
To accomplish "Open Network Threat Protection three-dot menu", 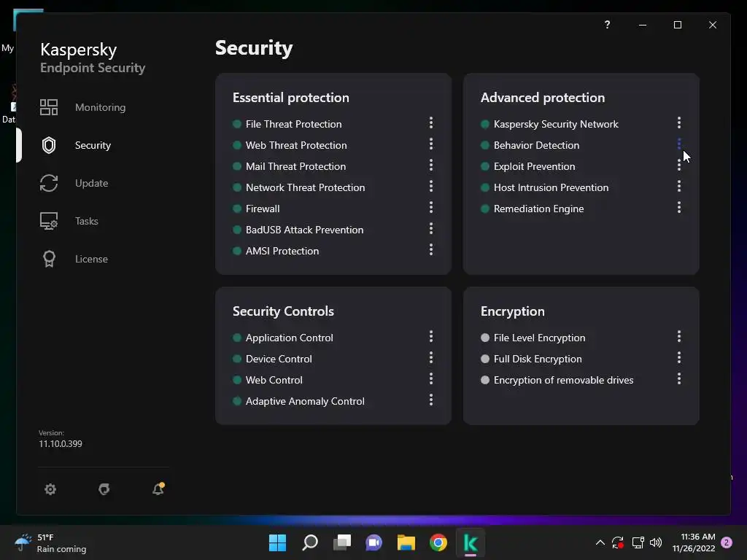I will pyautogui.click(x=431, y=186).
